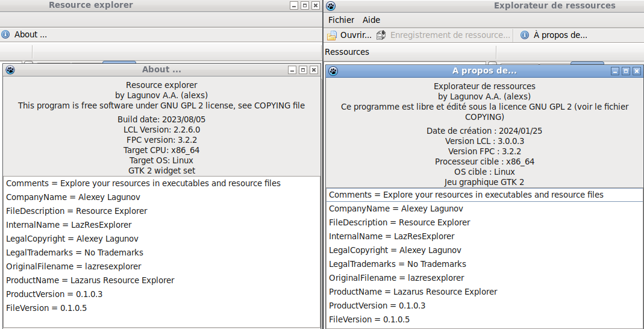This screenshot has width=644, height=329.
Task: Click Processeur cible : x86_64 text
Action: [484, 161]
